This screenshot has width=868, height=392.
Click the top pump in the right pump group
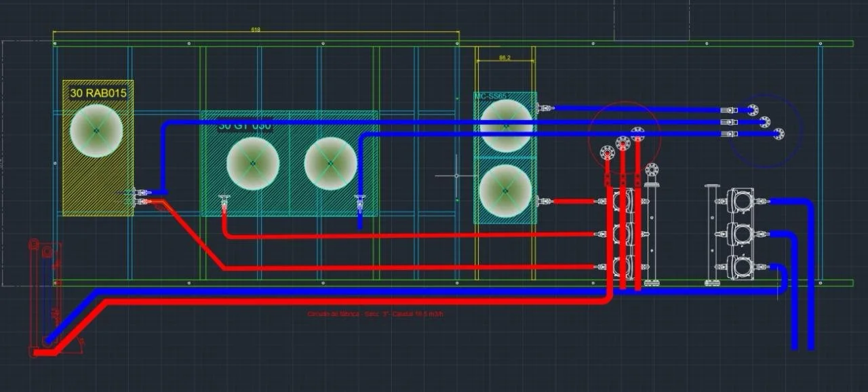[x=741, y=201]
